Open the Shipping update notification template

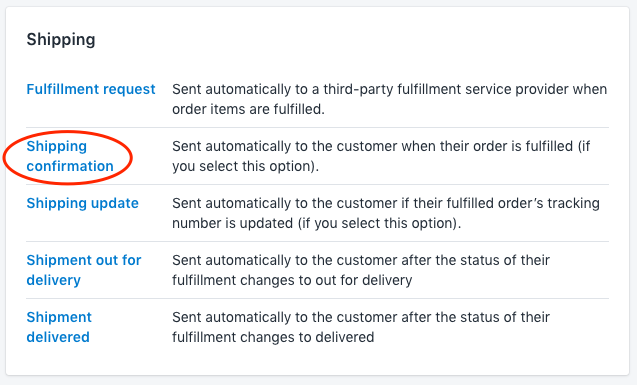point(82,203)
